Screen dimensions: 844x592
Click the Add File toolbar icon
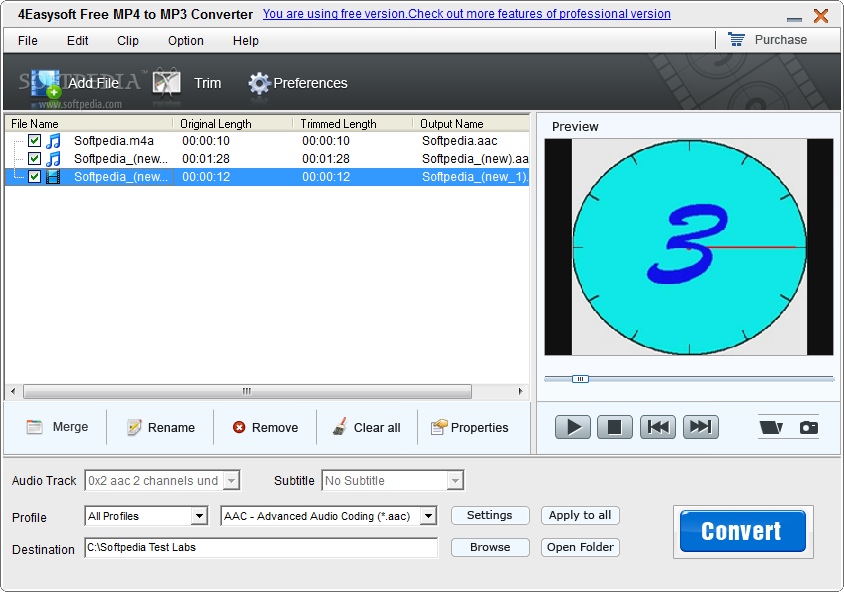[46, 84]
